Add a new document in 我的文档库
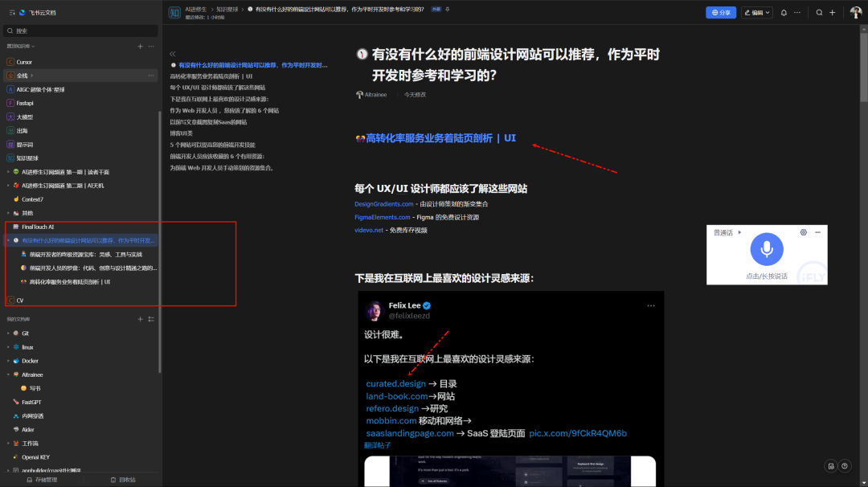The height and width of the screenshot is (487, 868). point(140,319)
